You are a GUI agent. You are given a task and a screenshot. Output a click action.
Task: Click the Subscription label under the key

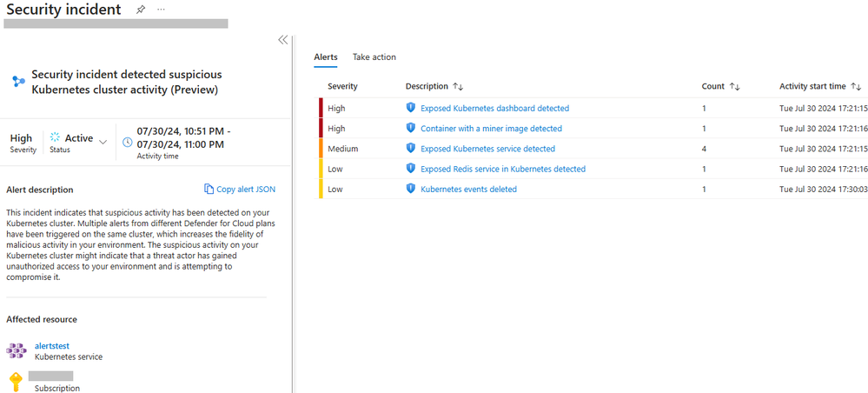57,388
